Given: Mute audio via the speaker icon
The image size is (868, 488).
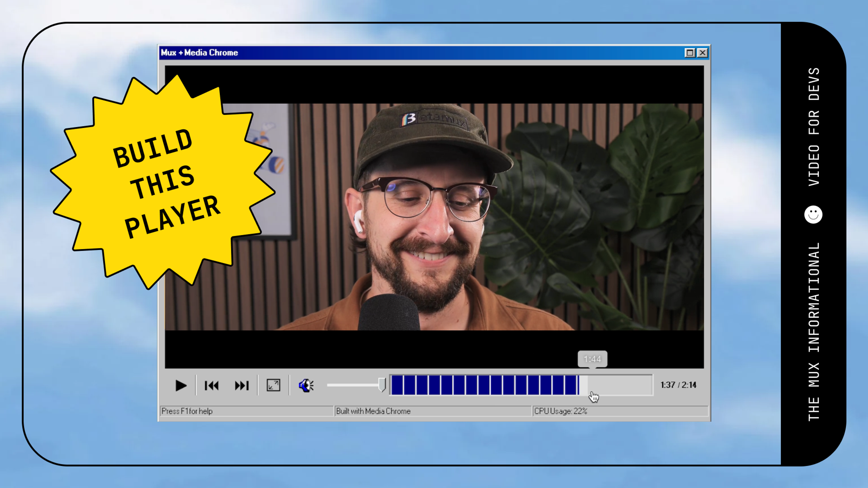Looking at the screenshot, I should click(306, 385).
